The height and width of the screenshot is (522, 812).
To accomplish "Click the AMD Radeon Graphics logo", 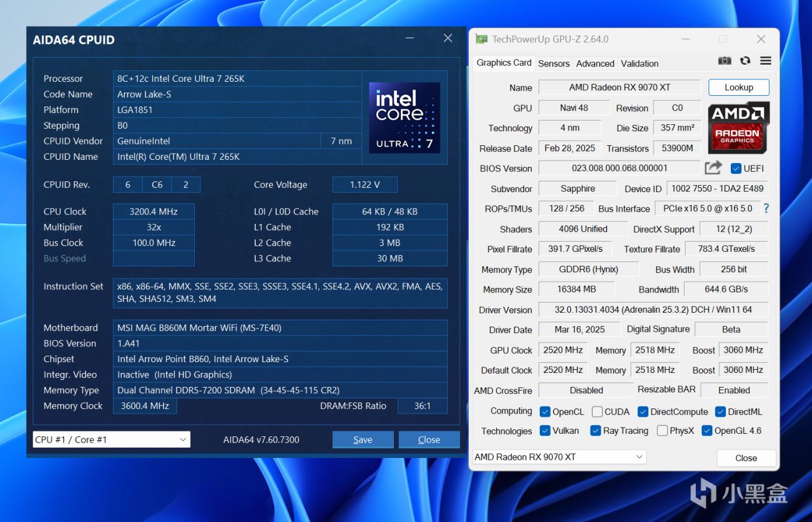I will tap(739, 127).
